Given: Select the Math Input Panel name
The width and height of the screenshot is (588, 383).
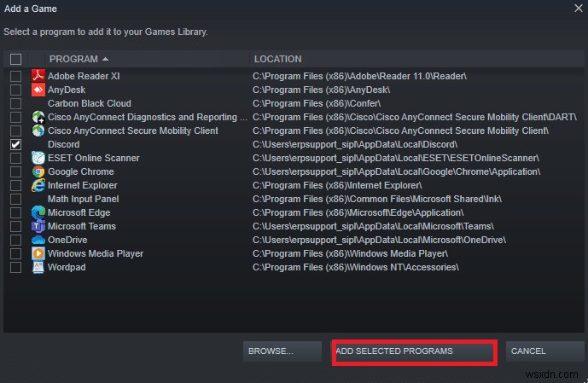Looking at the screenshot, I should [x=84, y=199].
